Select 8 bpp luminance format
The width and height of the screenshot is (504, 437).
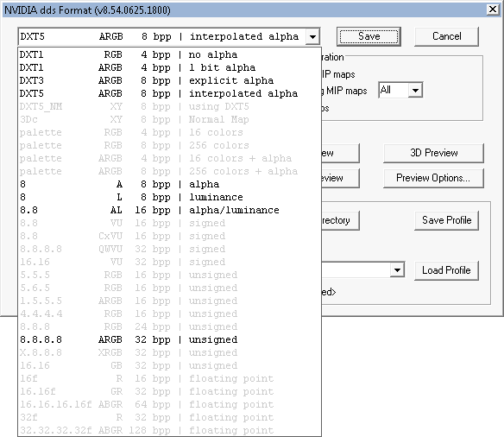pyautogui.click(x=170, y=197)
